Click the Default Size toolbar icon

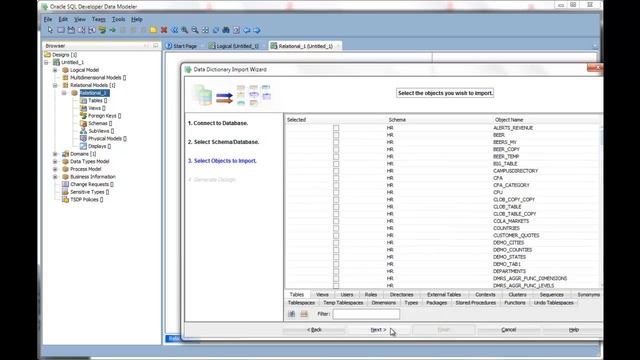[x=216, y=30]
